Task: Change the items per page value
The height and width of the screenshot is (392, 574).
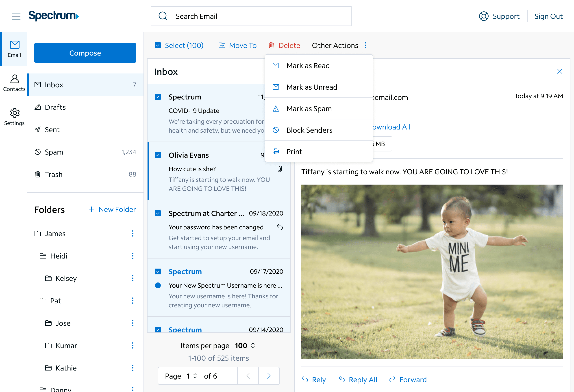Action: (x=245, y=345)
